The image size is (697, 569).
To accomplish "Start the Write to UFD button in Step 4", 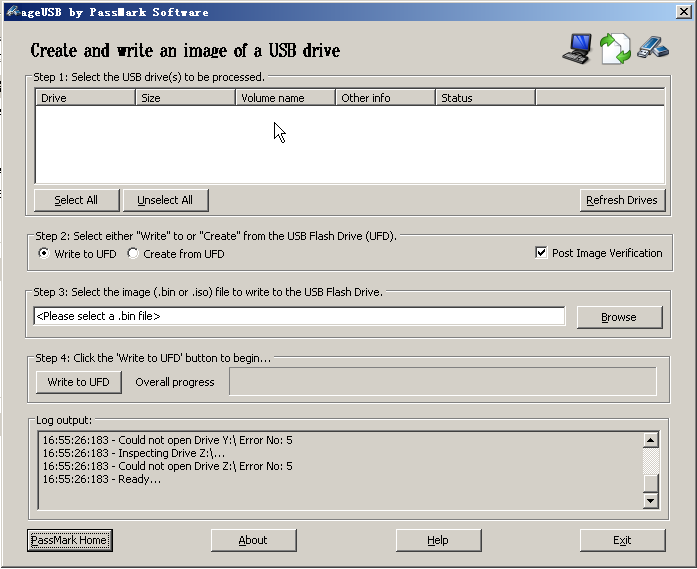I will (x=78, y=382).
